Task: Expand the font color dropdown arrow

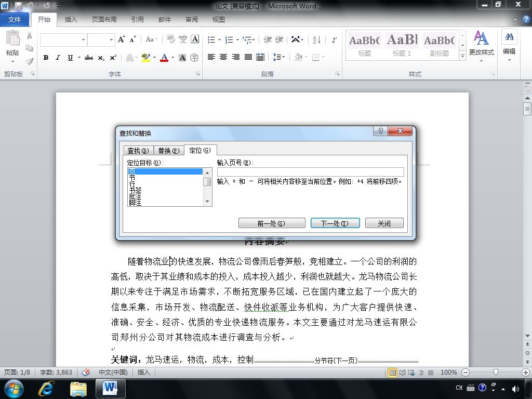Action: 172,58
